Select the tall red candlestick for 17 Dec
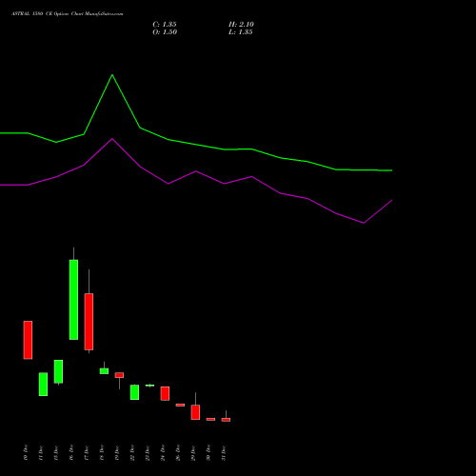Viewport: 476px width, 476px height. click(89, 322)
